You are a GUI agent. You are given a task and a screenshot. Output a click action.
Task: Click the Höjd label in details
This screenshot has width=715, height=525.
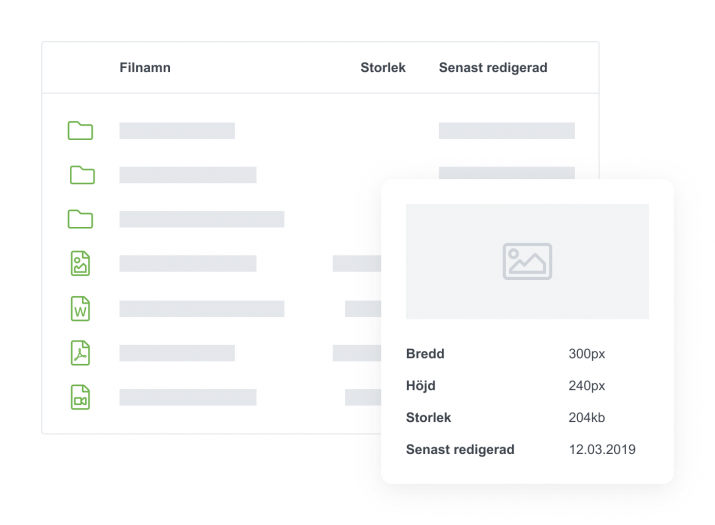click(x=420, y=385)
